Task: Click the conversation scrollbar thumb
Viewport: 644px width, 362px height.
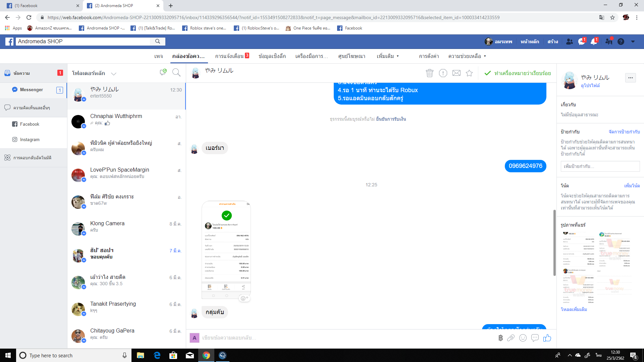Action: coord(554,243)
